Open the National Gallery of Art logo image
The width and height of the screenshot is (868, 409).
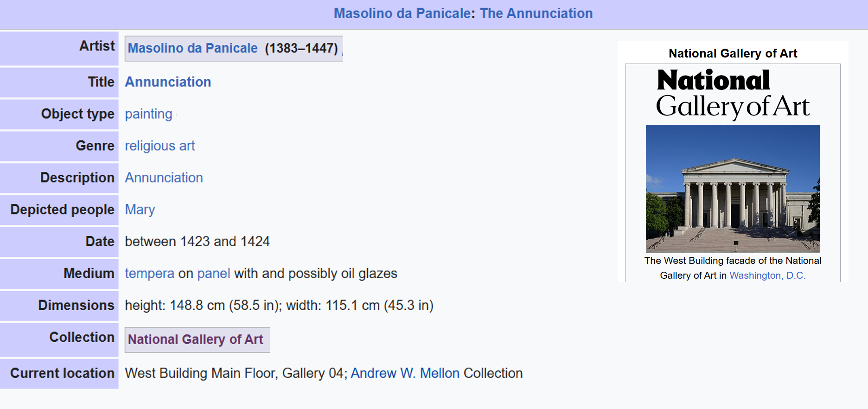(733, 94)
